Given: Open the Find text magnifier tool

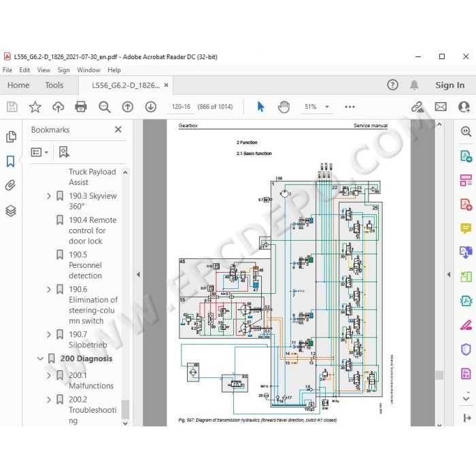Looking at the screenshot, I should pyautogui.click(x=105, y=107).
